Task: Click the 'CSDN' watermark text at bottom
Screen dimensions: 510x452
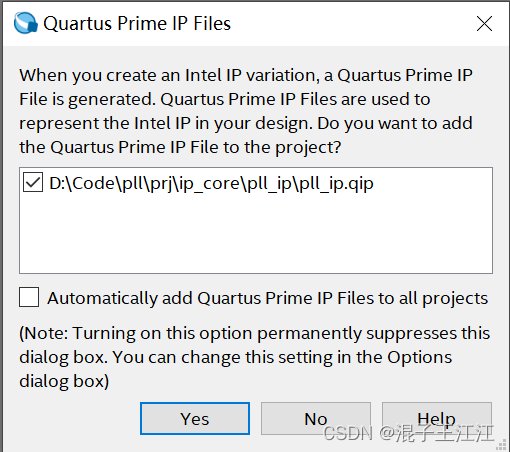Action: click(347, 433)
